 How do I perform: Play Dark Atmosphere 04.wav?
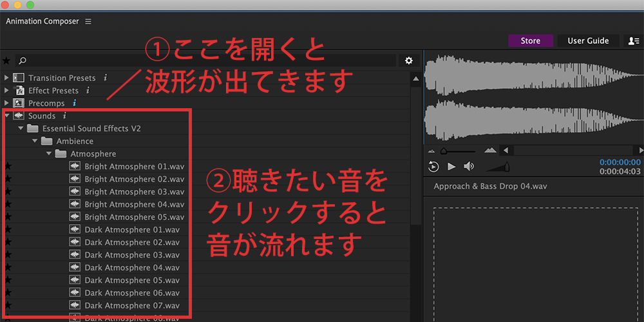point(132,268)
